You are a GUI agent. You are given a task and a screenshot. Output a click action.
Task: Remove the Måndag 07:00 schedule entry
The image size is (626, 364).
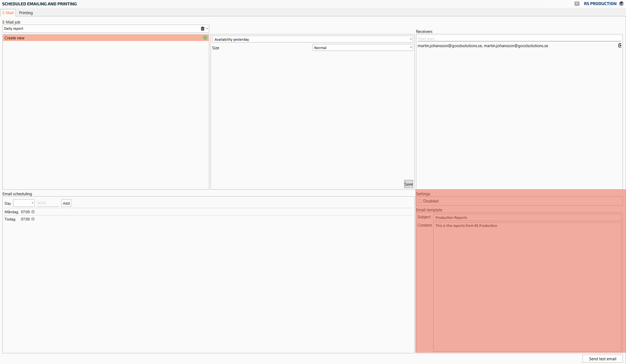coord(33,212)
